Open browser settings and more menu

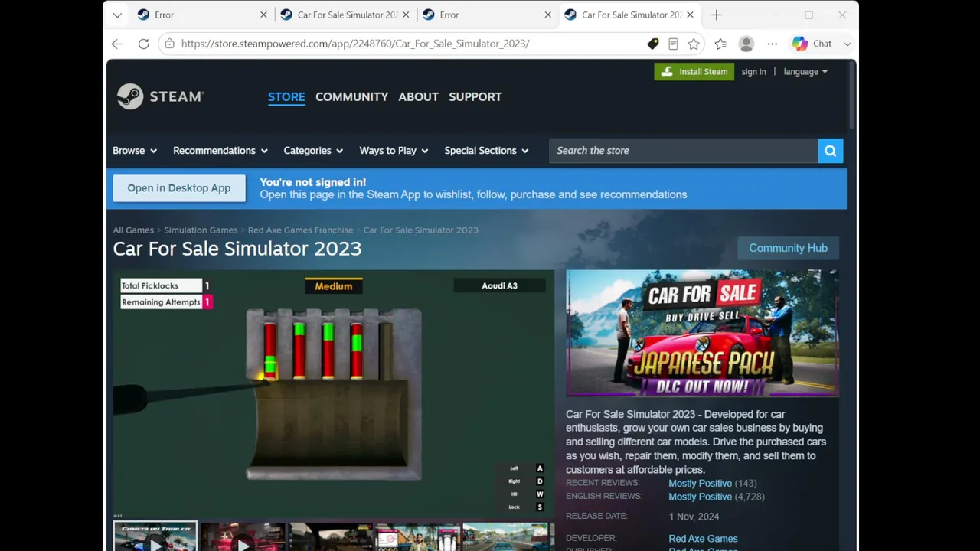click(x=773, y=44)
